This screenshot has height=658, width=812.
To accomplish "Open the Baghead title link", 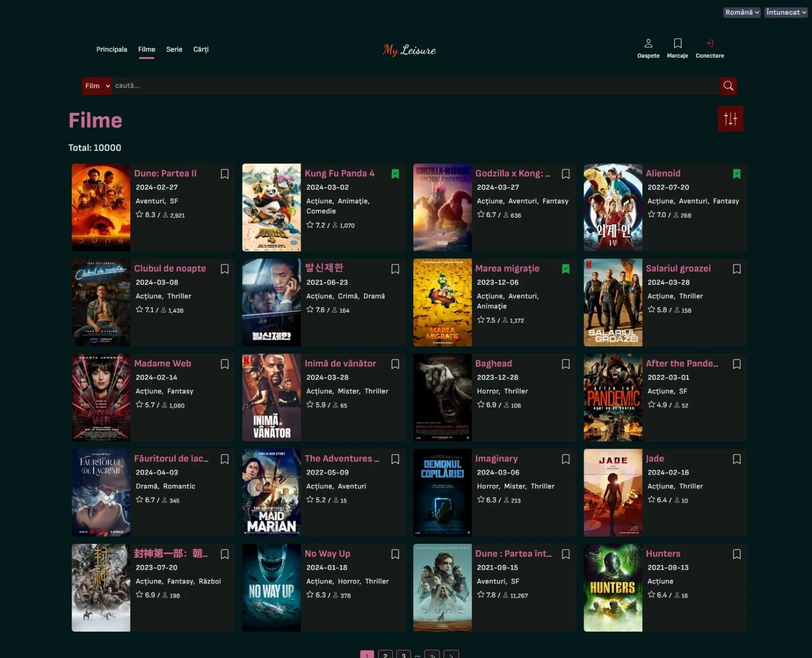I will [x=493, y=363].
